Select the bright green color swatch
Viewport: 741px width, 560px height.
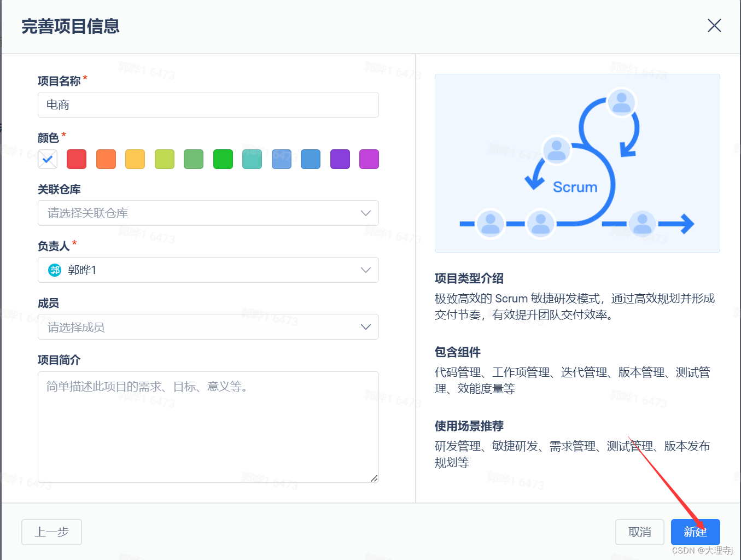coord(223,159)
